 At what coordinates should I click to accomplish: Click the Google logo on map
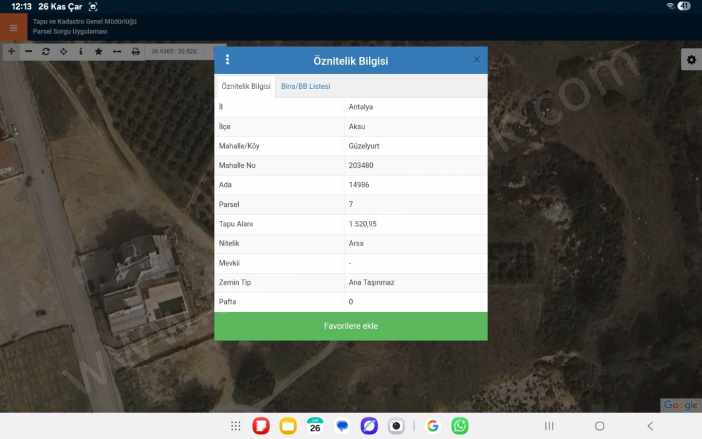point(680,405)
